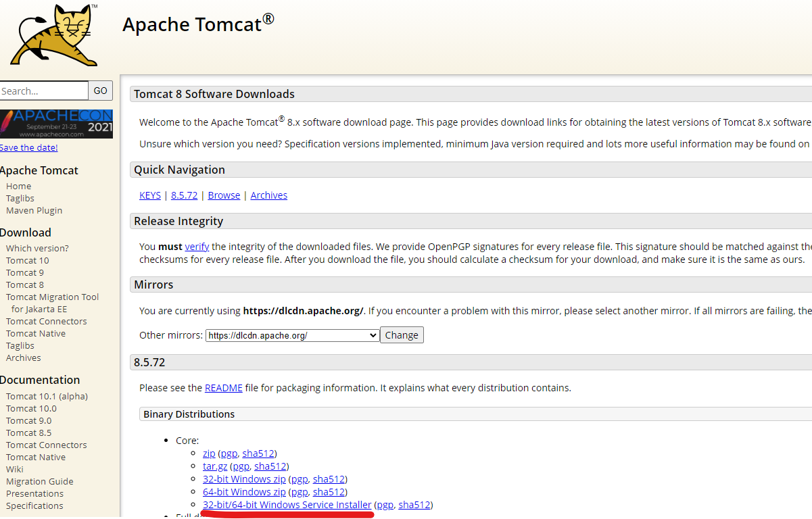Expand the Other mirrors dropdown
The image size is (812, 519).
coord(292,335)
